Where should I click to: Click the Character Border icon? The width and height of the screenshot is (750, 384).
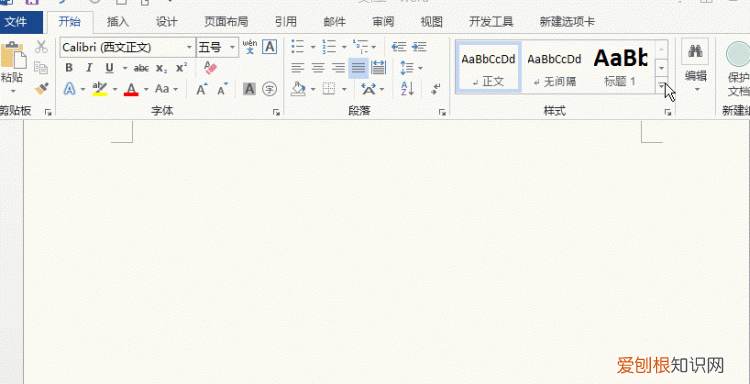point(270,47)
